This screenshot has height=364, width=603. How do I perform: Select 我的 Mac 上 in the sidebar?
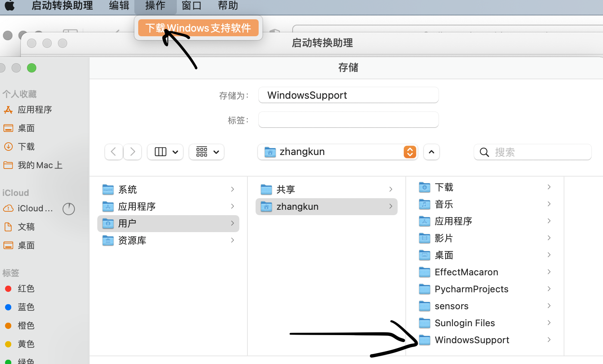click(33, 165)
